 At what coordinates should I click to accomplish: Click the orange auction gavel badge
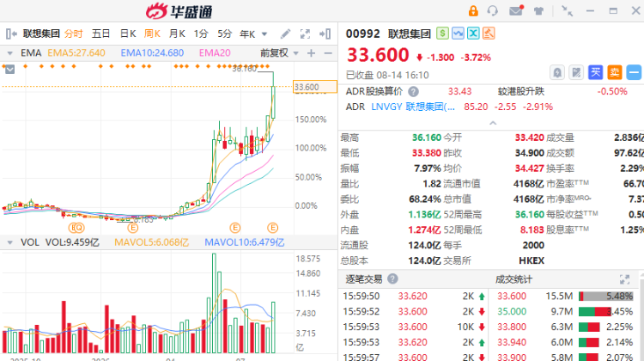point(489,34)
